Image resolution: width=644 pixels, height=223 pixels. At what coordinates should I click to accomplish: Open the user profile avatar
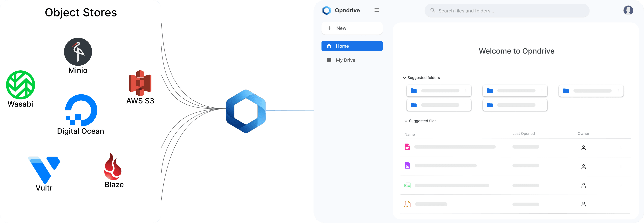(628, 11)
